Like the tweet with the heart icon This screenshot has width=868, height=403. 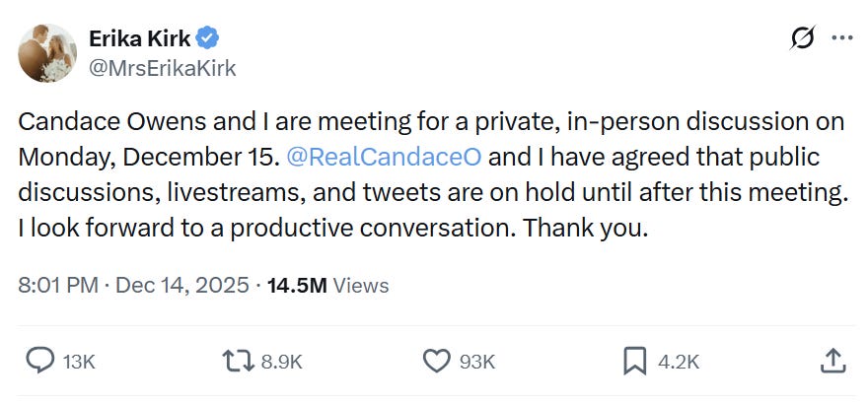coord(435,361)
